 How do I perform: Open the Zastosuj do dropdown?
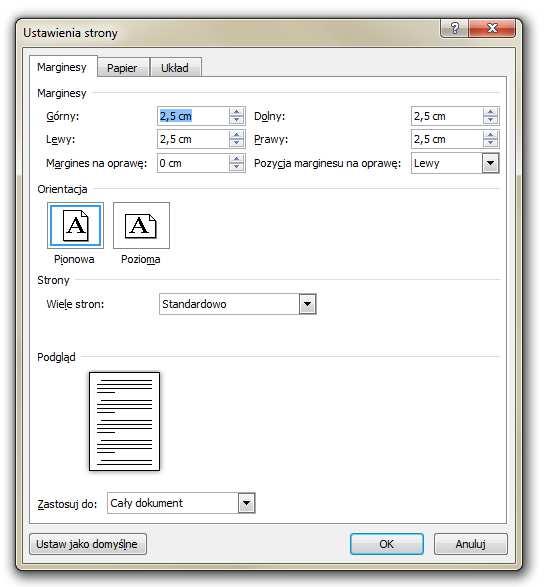[x=247, y=503]
